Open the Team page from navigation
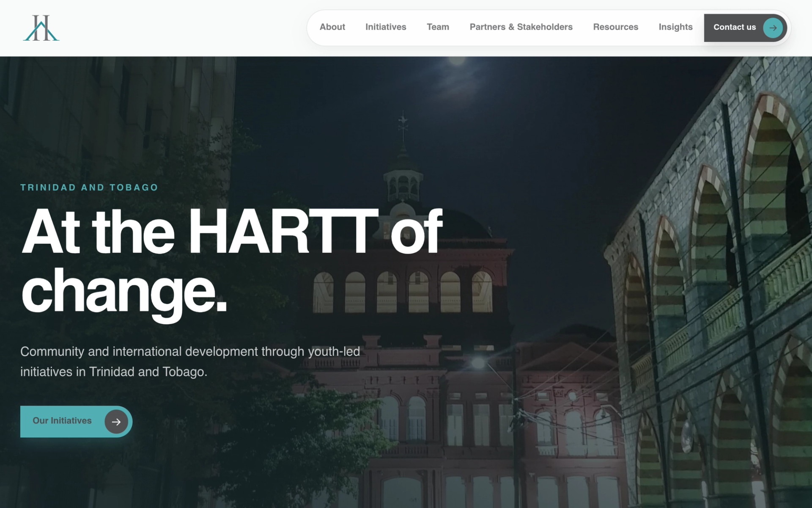812x508 pixels. point(438,27)
